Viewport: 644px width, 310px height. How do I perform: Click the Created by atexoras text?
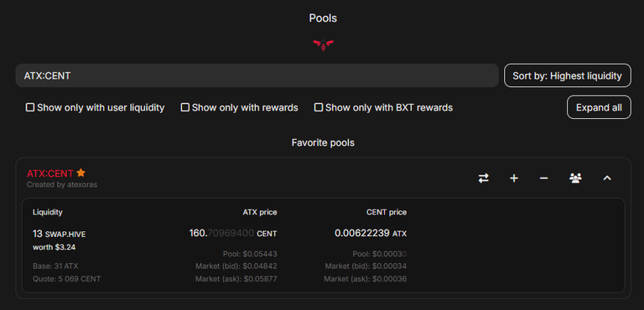pyautogui.click(x=62, y=185)
